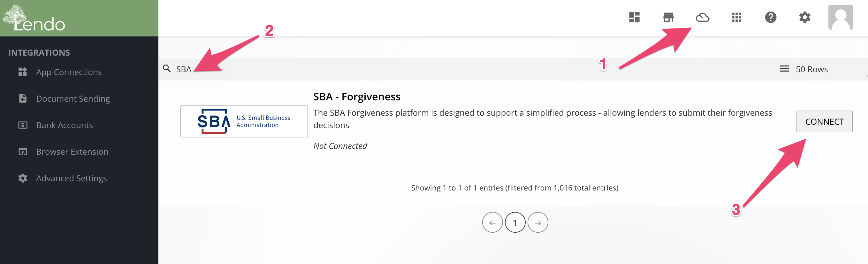Select Bank Accounts in the sidebar

pyautogui.click(x=65, y=125)
